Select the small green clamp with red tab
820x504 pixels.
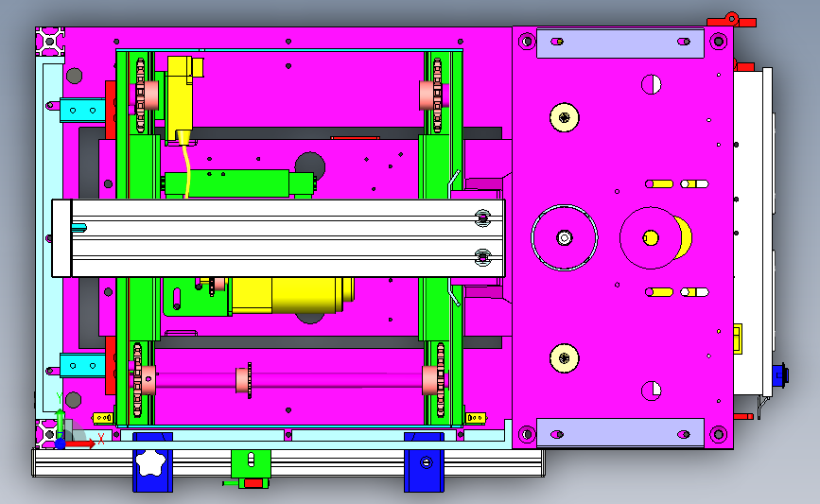(251, 469)
